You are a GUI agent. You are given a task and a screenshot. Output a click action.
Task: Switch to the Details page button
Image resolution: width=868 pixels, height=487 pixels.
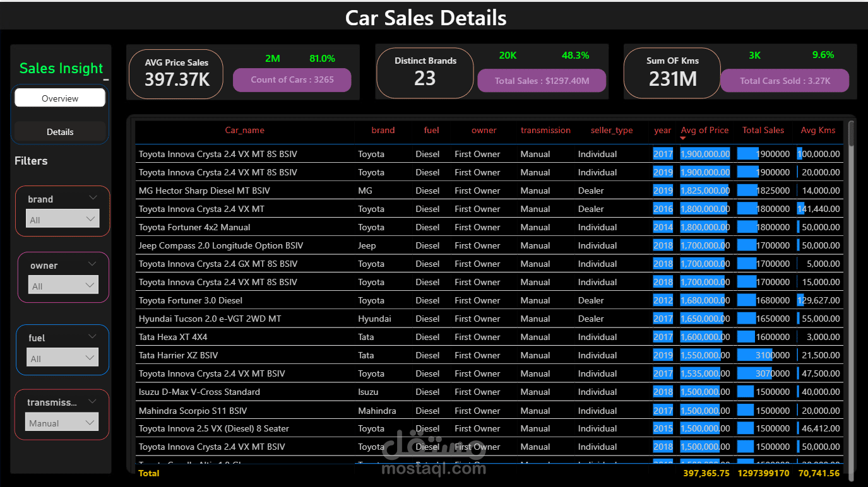(60, 131)
